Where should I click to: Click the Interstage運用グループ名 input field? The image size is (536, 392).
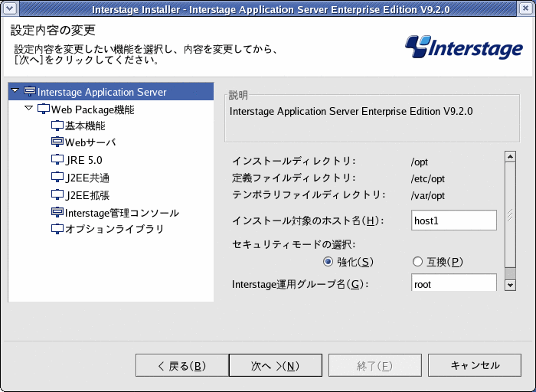tap(454, 283)
